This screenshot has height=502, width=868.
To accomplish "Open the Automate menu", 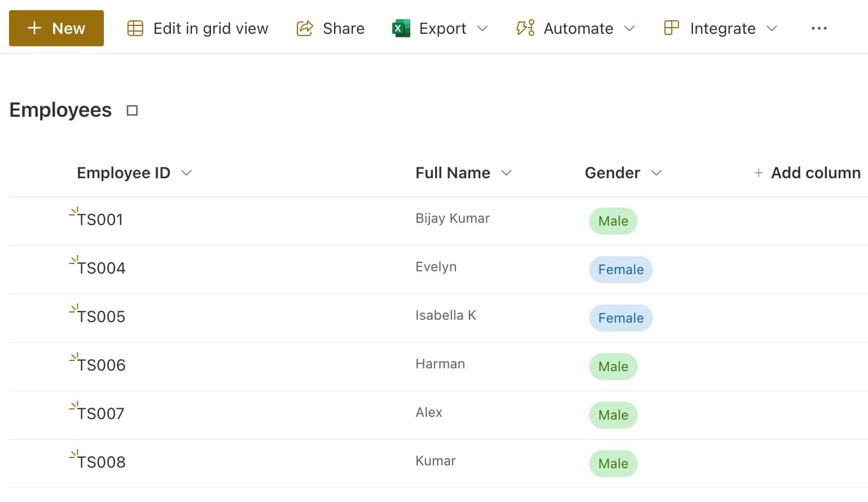I will click(630, 28).
